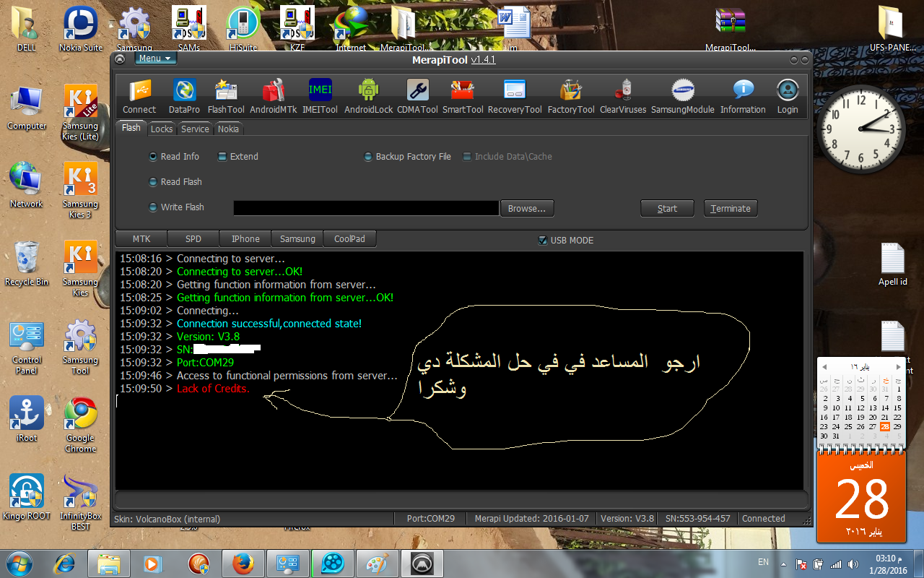Select the Backup Factory File option
The height and width of the screenshot is (578, 924).
click(407, 157)
